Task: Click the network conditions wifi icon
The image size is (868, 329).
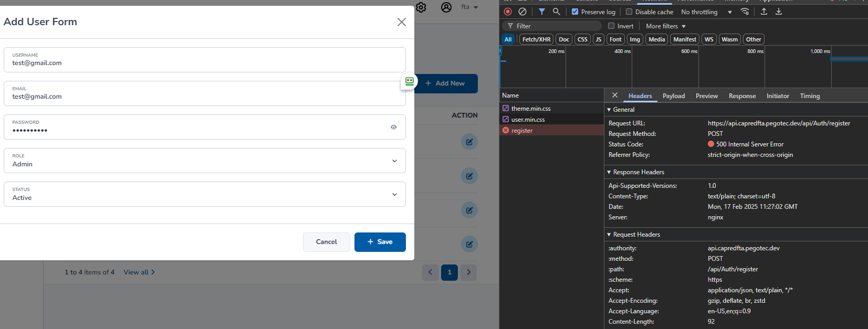Action: 745,12
